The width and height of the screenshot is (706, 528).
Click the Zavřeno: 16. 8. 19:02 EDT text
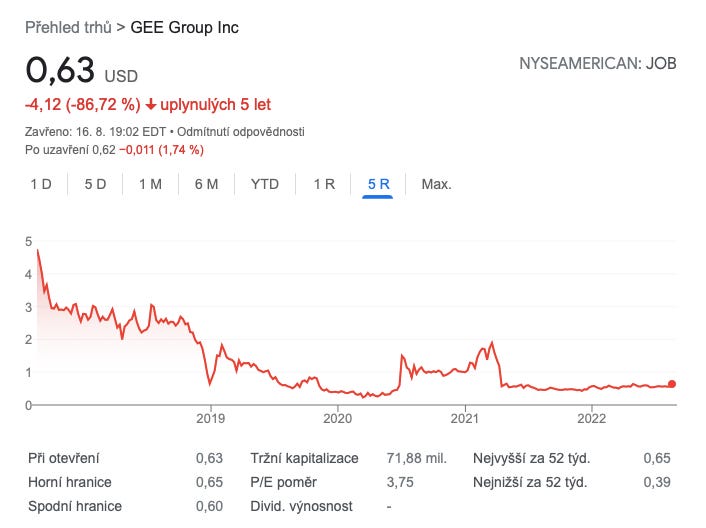pos(95,132)
